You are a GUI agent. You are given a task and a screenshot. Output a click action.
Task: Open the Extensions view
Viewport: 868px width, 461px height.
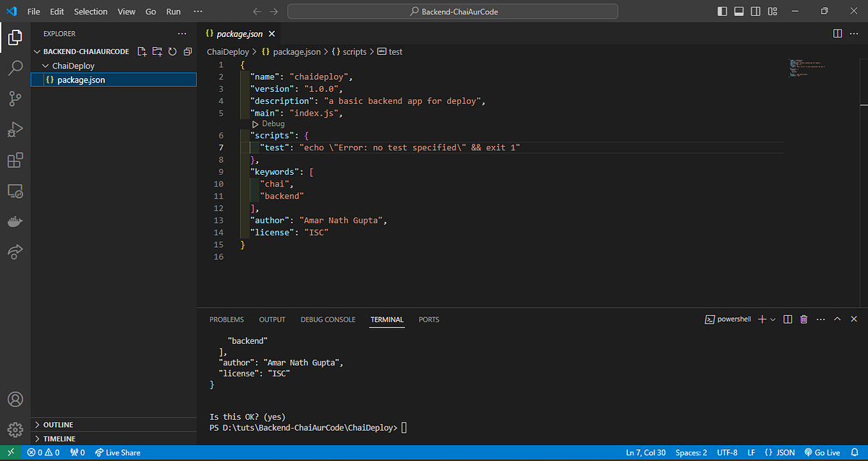15,160
